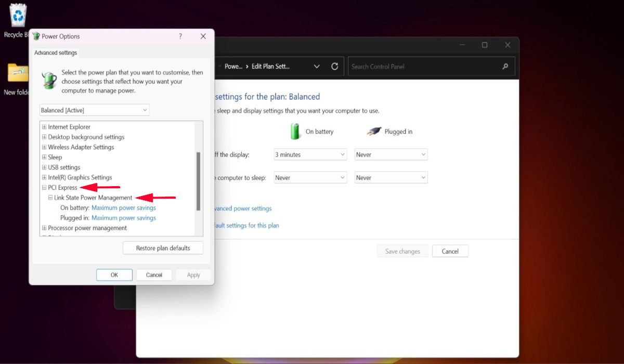Select the Advanced settings tab

click(55, 53)
